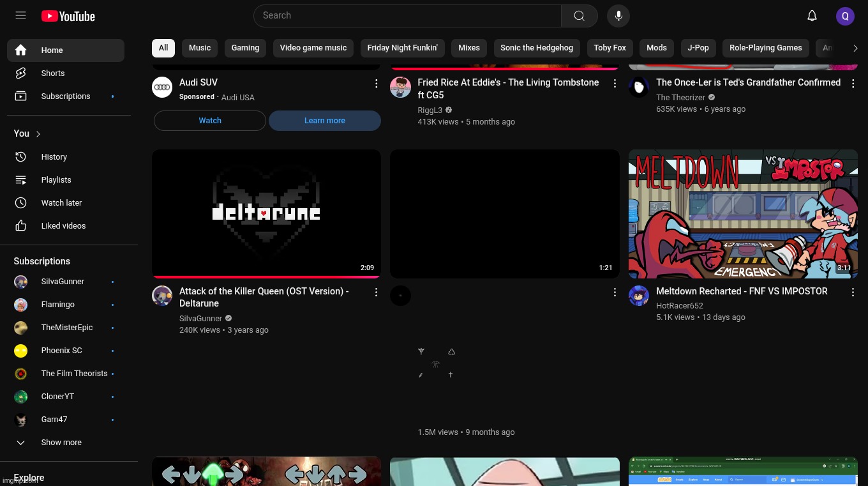Click the RiggL3 channel avatar
868x486 pixels.
click(x=400, y=87)
